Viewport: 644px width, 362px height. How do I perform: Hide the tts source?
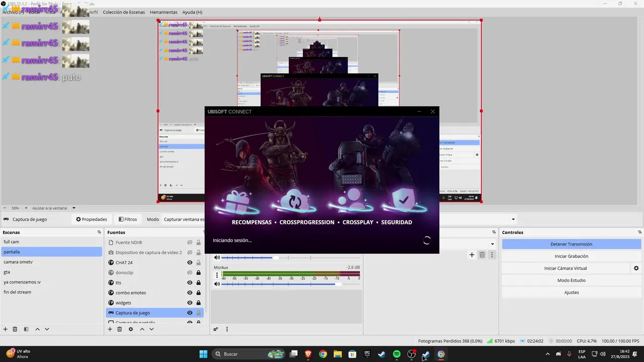click(190, 283)
